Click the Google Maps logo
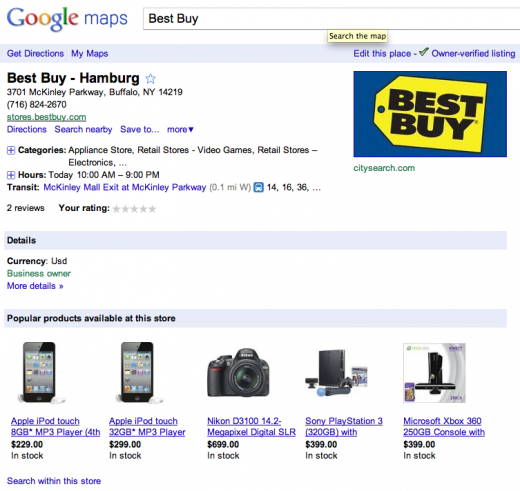520x491 pixels. (67, 18)
